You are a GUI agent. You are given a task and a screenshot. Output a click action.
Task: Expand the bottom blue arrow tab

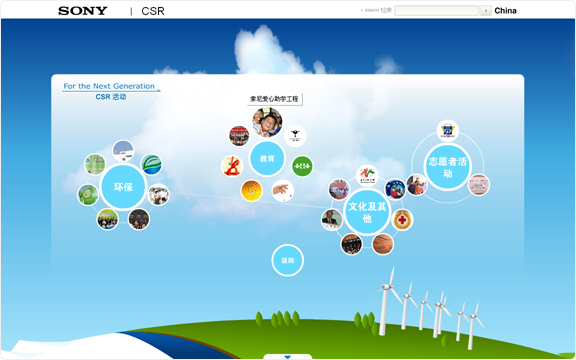[288, 357]
